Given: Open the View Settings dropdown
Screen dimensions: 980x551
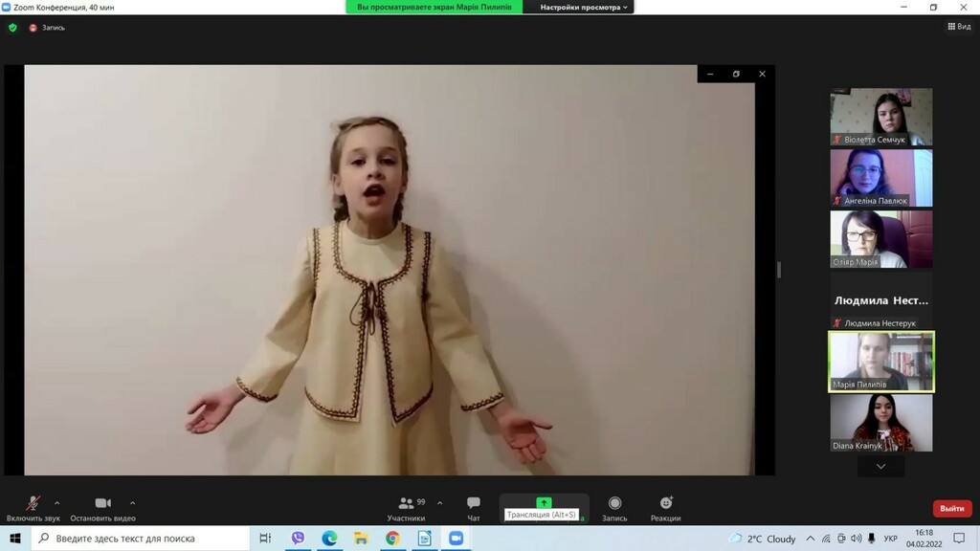Looking at the screenshot, I should pyautogui.click(x=584, y=7).
